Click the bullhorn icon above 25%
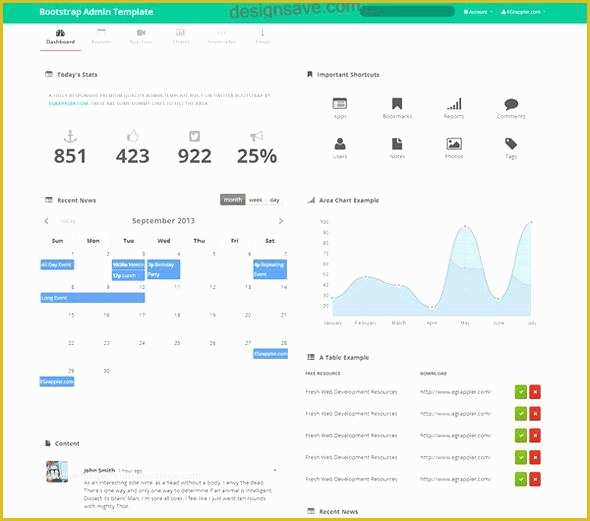Image resolution: width=590 pixels, height=521 pixels. (257, 136)
